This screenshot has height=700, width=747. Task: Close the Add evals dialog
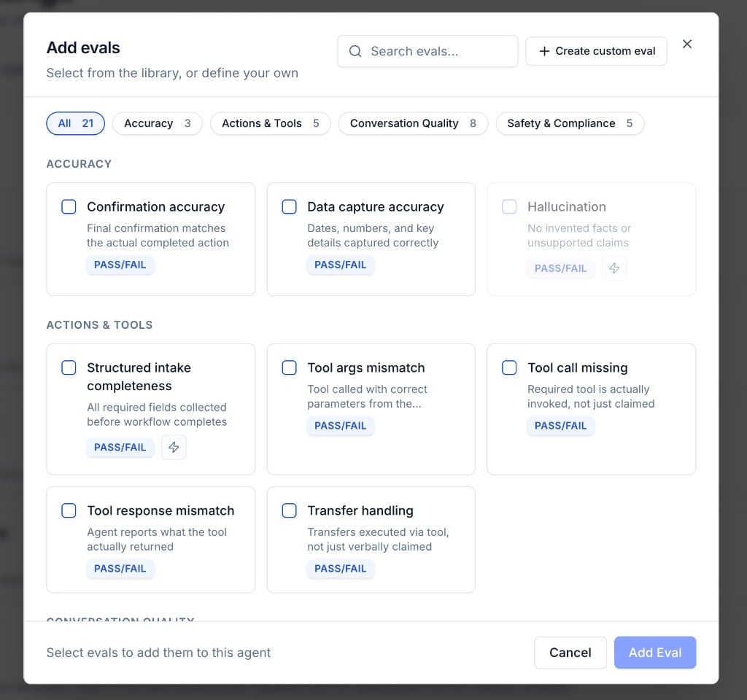(x=687, y=44)
